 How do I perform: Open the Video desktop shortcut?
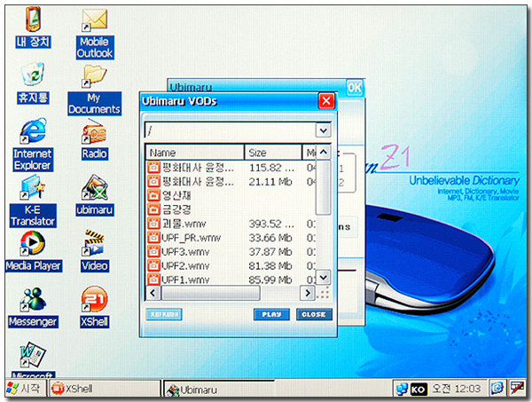94,243
